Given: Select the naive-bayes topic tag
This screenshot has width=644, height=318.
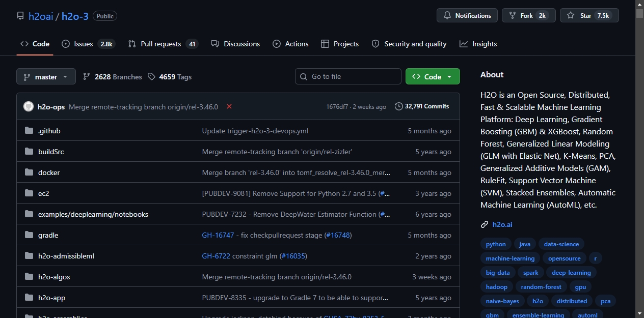Looking at the screenshot, I should (x=502, y=301).
